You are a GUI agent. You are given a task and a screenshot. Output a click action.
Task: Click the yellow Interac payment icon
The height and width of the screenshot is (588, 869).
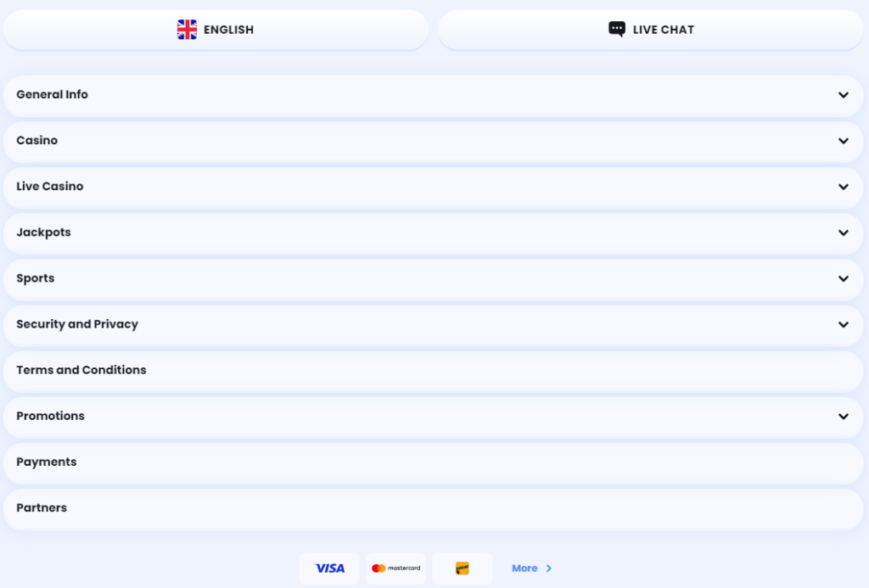[463, 568]
